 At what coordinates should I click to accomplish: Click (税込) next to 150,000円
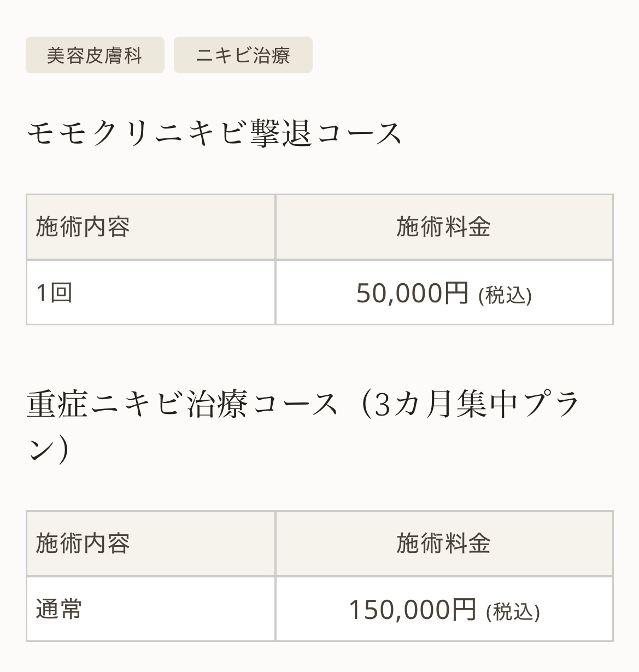[x=513, y=612]
